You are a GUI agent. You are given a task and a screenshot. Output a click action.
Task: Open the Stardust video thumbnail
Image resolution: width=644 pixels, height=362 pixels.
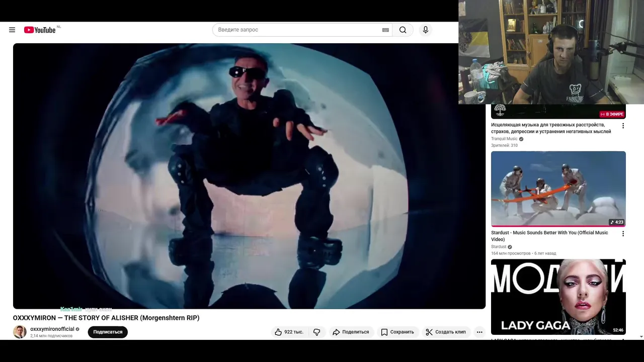(x=558, y=189)
